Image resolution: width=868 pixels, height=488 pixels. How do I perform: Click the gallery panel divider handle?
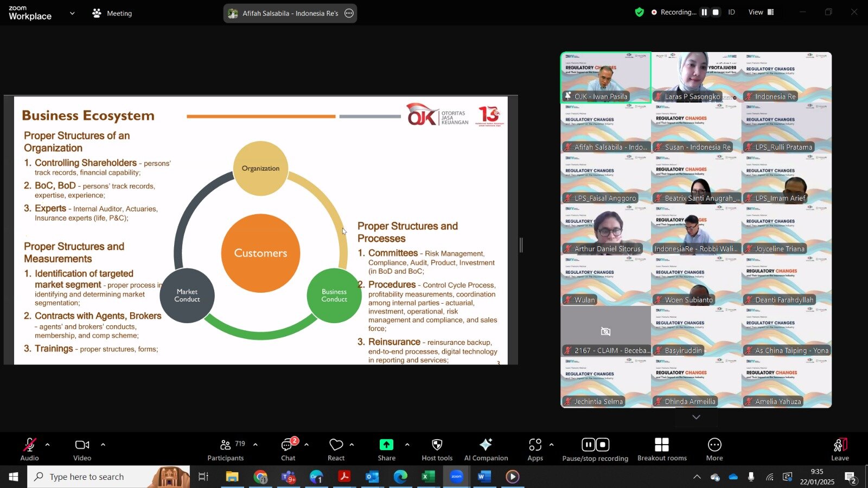click(x=521, y=245)
